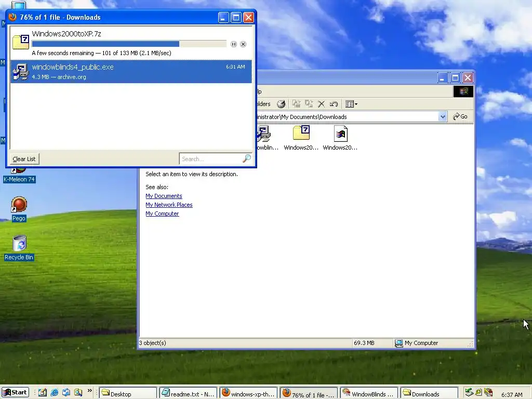Screen dimensions: 532x399
Task: Click the '3 object(s)' status bar text
Action: [152, 343]
